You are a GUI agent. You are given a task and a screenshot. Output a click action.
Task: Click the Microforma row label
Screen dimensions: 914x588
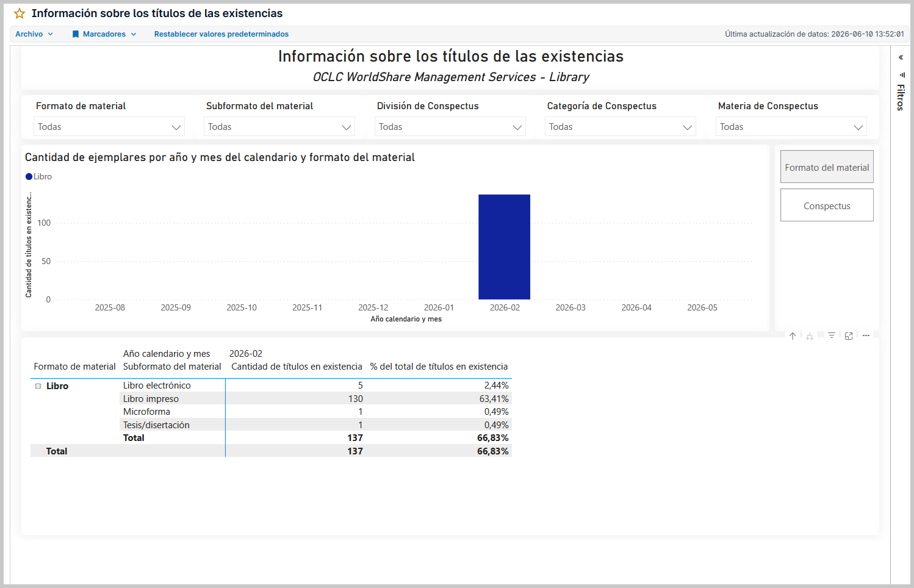point(146,412)
